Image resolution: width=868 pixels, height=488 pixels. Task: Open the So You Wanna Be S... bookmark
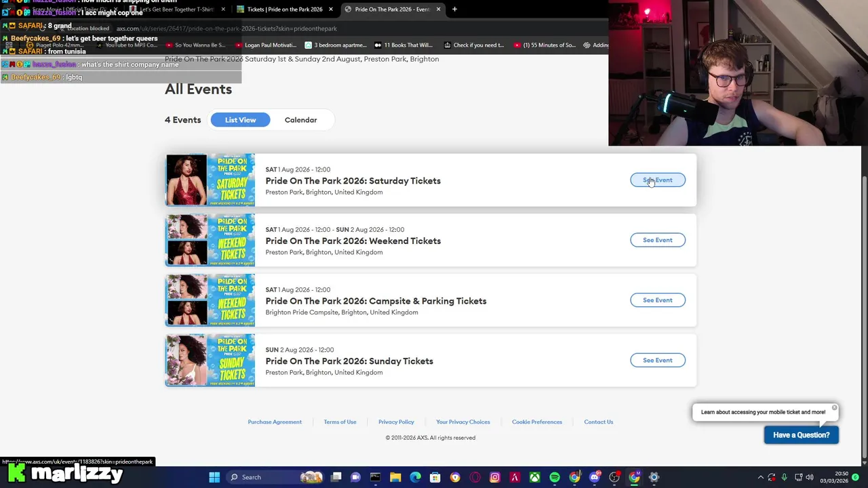tap(195, 45)
